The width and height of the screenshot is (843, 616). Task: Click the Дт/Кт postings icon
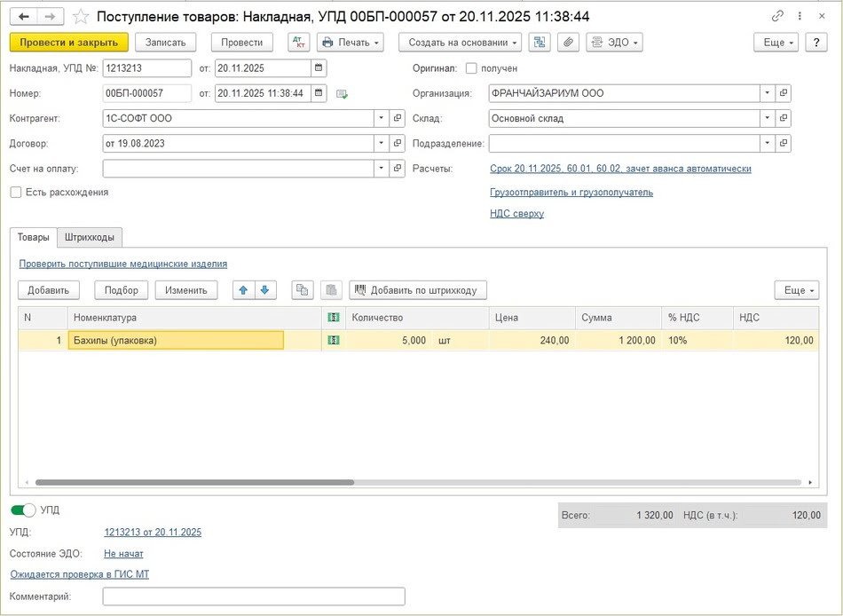click(x=299, y=43)
